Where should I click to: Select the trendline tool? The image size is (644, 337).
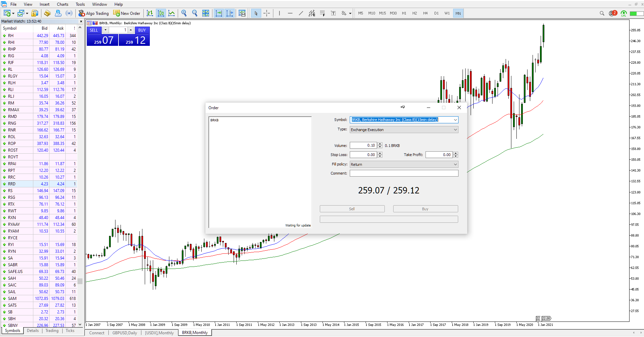pos(301,13)
